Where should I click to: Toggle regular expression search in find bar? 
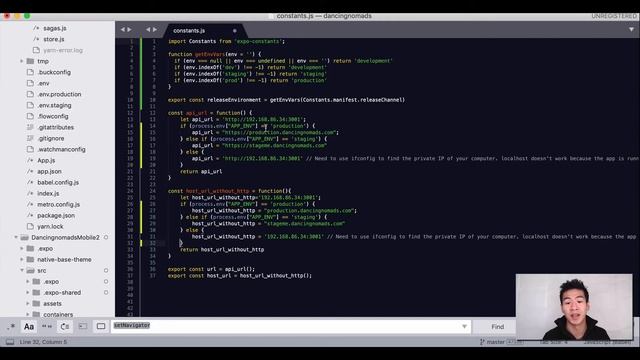pyautogui.click(x=11, y=327)
